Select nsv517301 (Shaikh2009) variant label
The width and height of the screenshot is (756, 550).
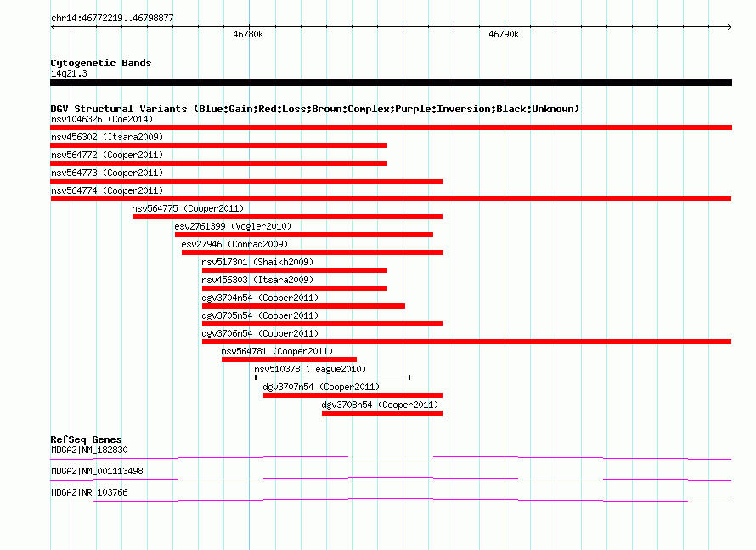point(257,262)
